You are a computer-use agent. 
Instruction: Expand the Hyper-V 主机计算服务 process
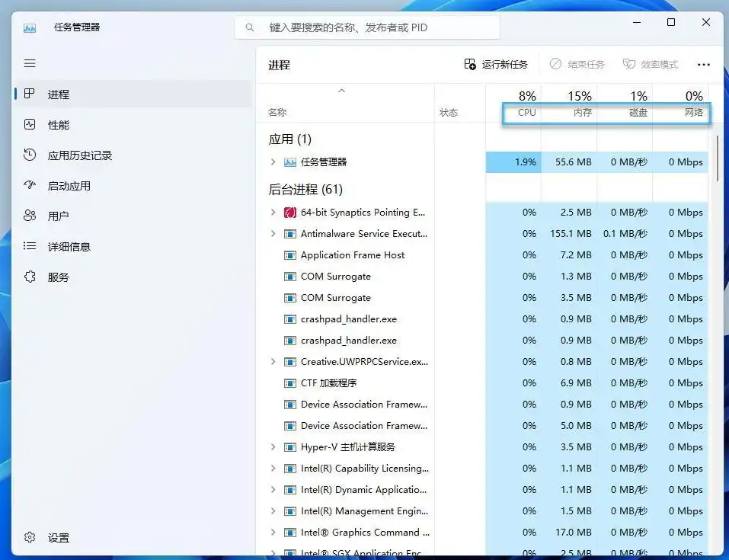tap(273, 447)
